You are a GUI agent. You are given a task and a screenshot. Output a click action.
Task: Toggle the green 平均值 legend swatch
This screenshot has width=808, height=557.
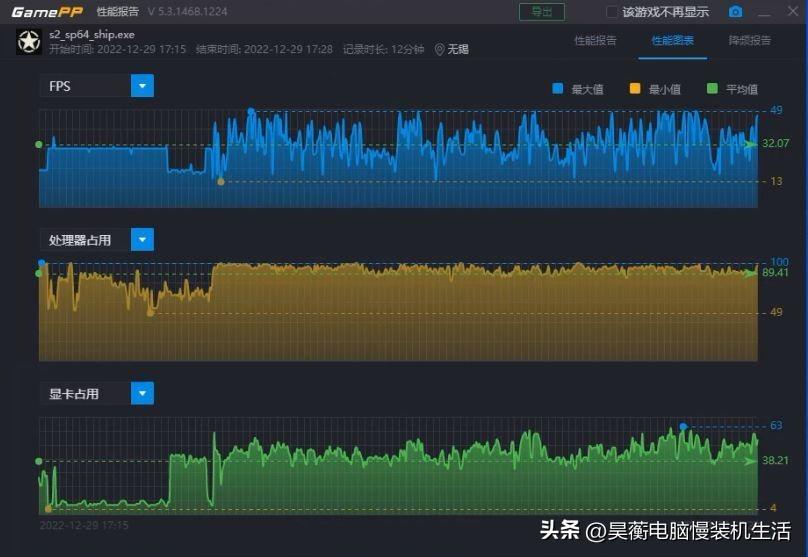click(x=712, y=88)
